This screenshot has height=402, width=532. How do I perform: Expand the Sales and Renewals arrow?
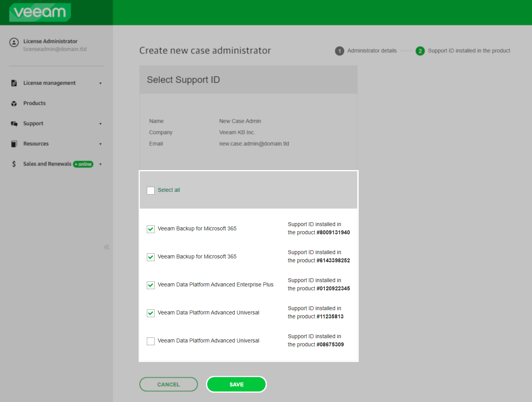click(100, 164)
